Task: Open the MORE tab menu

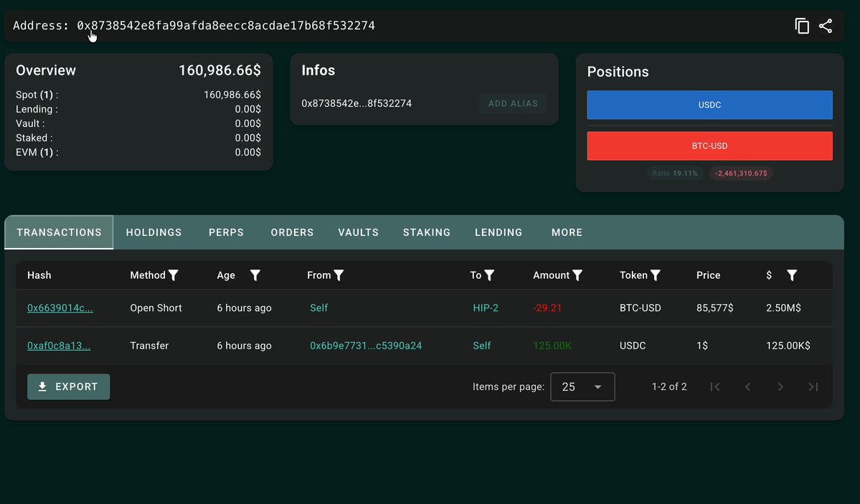Action: (x=567, y=232)
